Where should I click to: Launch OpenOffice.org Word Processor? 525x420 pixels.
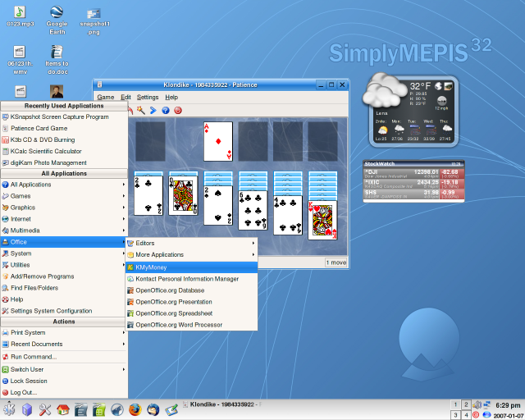191,325
